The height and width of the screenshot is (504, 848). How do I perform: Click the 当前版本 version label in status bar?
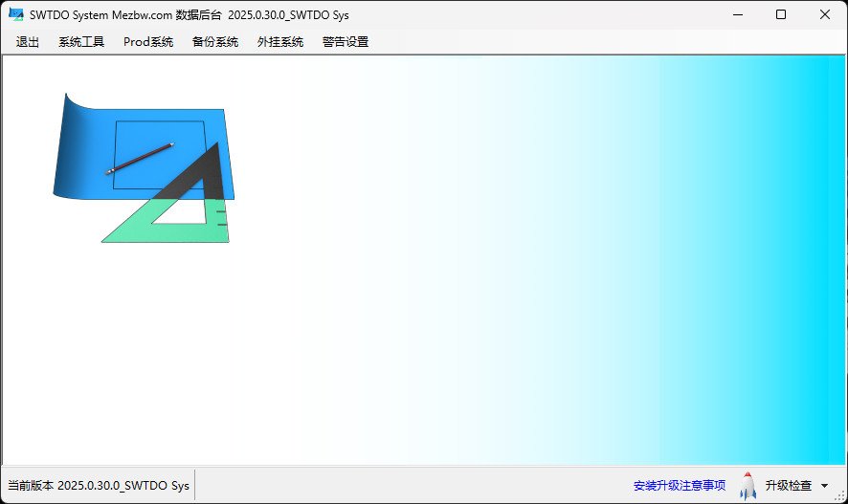(99, 486)
